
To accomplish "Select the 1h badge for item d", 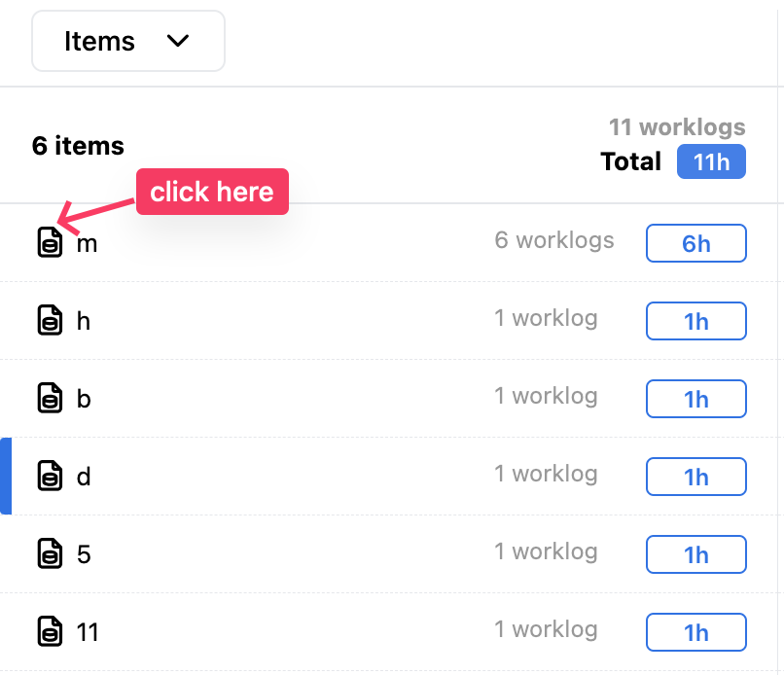I will (695, 477).
